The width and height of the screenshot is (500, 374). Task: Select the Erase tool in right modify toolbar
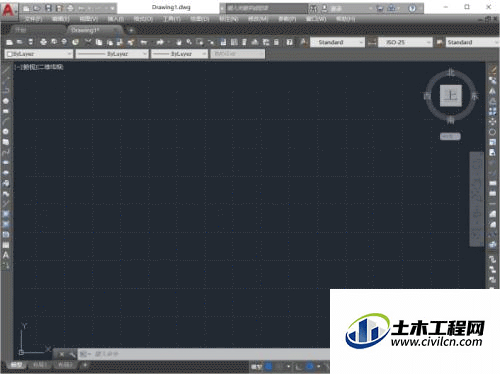pyautogui.click(x=492, y=70)
